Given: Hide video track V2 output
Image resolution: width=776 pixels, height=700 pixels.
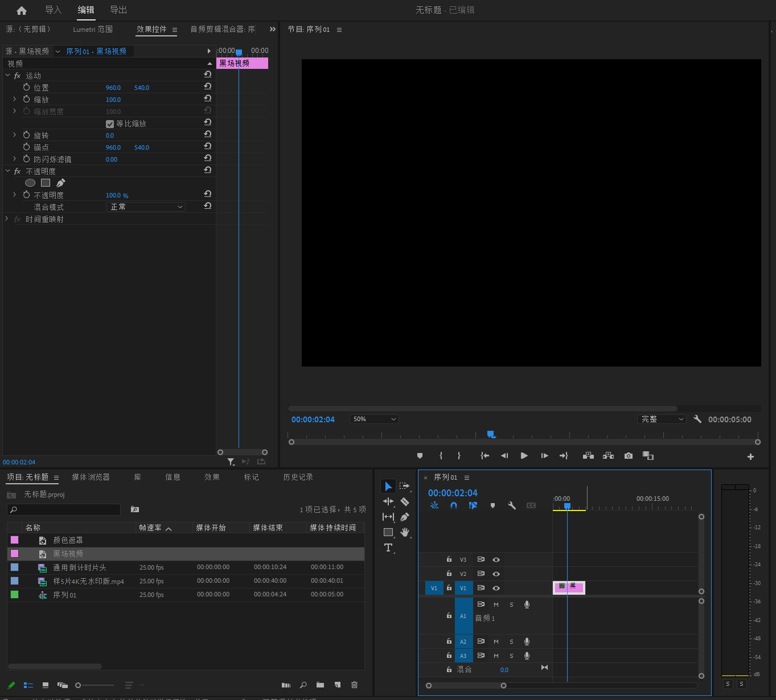Looking at the screenshot, I should point(496,574).
